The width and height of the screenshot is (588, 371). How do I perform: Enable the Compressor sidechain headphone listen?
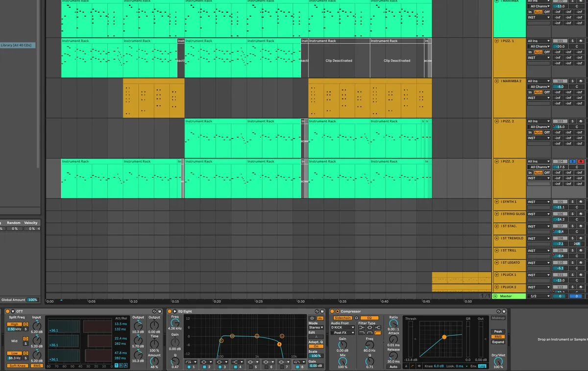tap(357, 318)
